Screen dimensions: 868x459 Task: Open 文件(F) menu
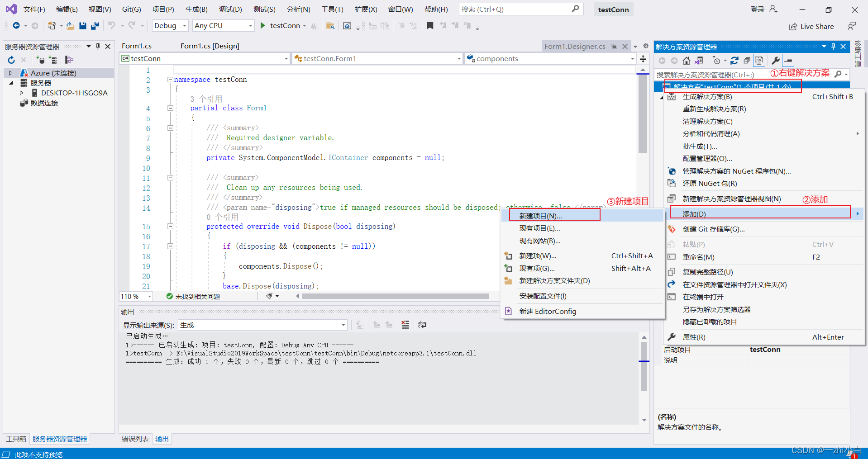(x=34, y=9)
